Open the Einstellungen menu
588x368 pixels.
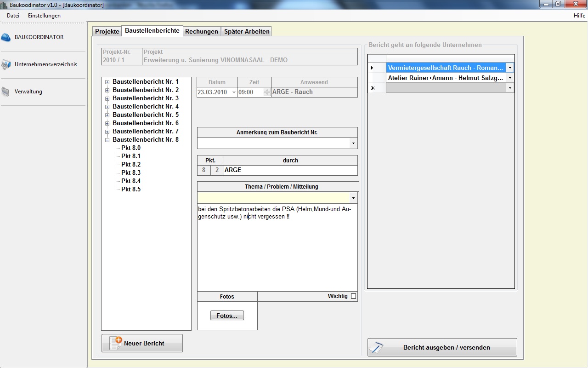click(x=44, y=16)
